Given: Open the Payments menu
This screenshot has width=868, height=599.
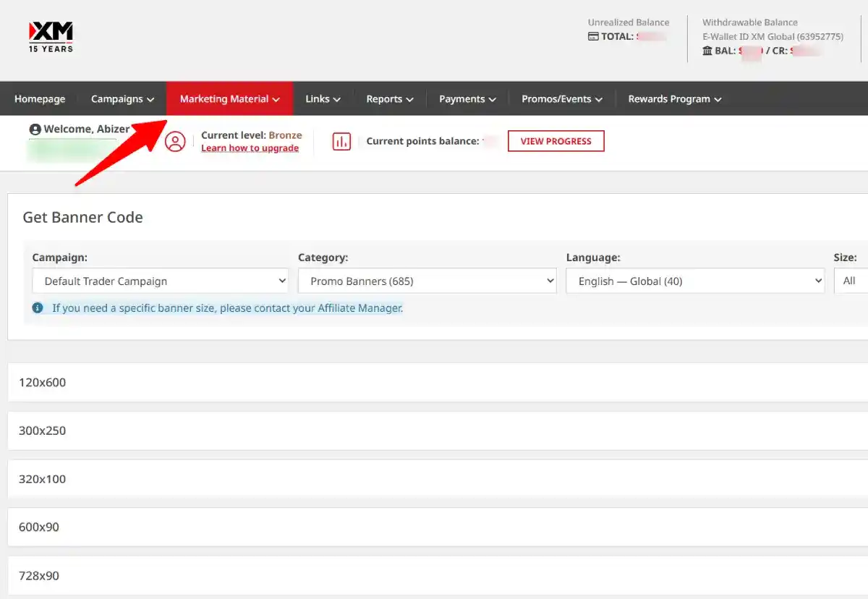Looking at the screenshot, I should coord(467,99).
